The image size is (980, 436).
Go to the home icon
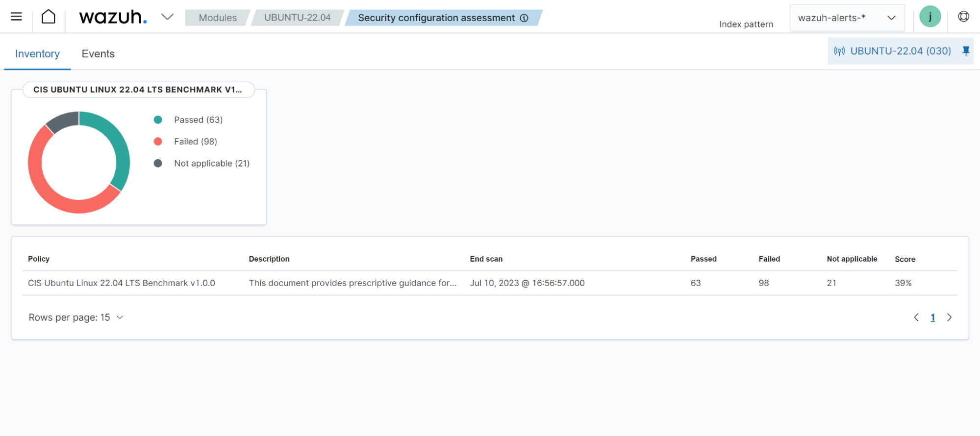point(49,17)
